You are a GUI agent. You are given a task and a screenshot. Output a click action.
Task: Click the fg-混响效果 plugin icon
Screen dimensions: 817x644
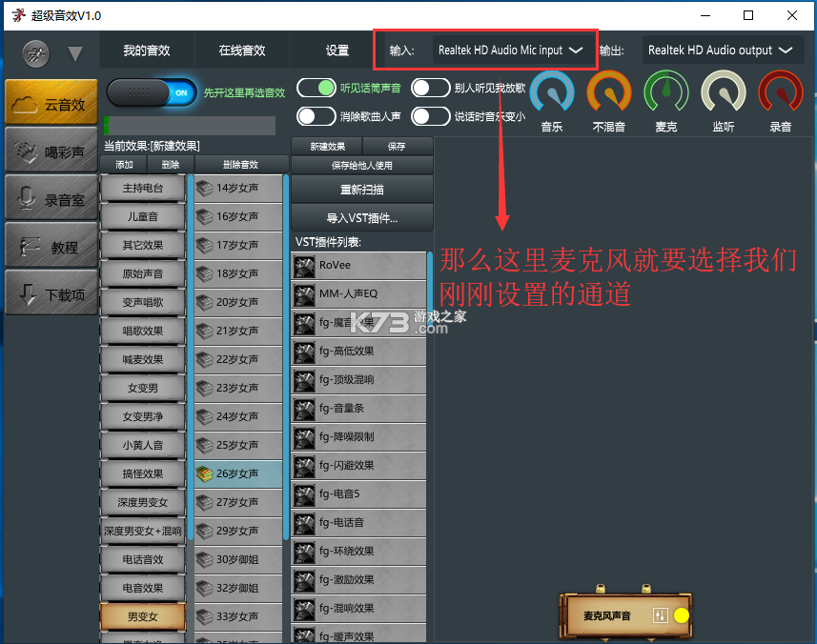pos(304,610)
